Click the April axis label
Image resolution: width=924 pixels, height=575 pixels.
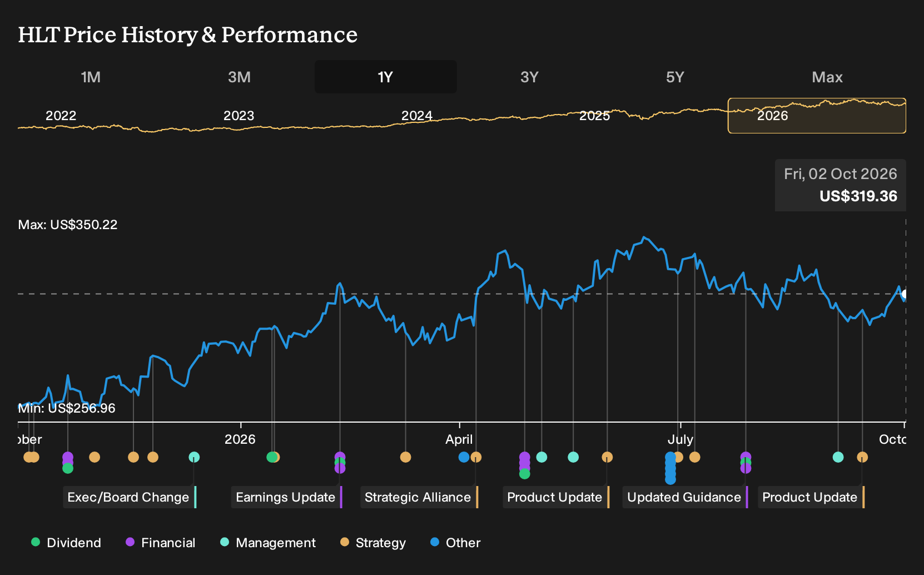[x=459, y=439]
